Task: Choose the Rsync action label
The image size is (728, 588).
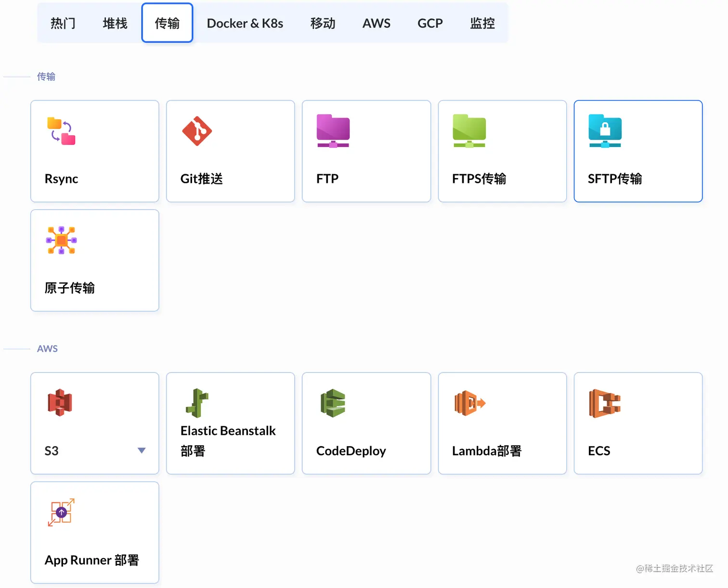Action: point(61,179)
